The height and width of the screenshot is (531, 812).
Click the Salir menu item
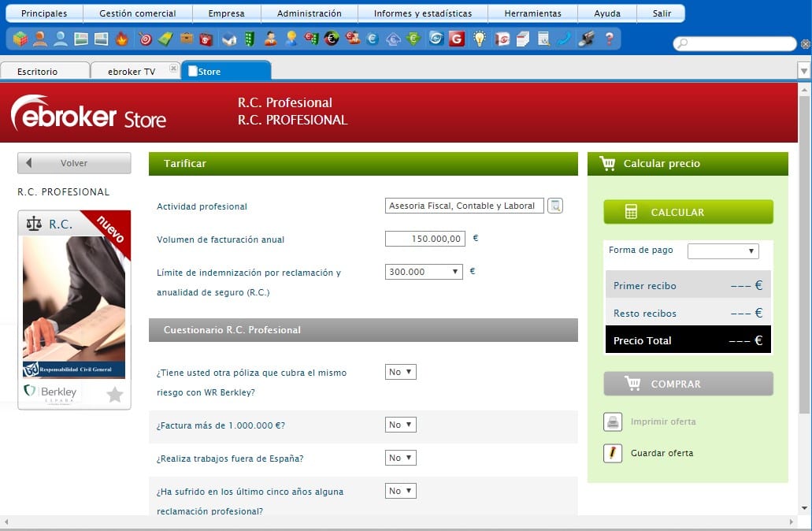pyautogui.click(x=662, y=13)
